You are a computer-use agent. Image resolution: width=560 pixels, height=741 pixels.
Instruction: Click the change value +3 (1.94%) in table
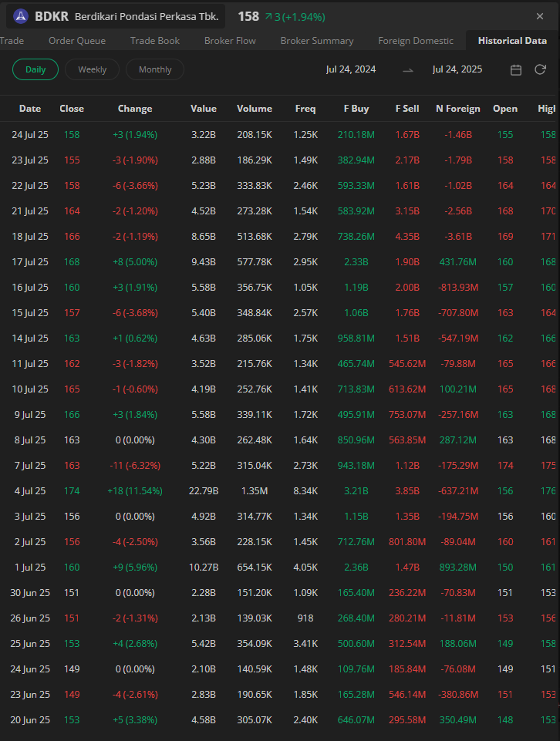click(135, 135)
